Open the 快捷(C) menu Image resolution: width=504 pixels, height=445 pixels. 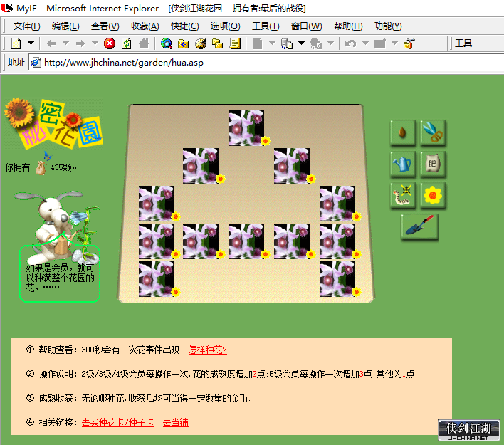tap(185, 26)
